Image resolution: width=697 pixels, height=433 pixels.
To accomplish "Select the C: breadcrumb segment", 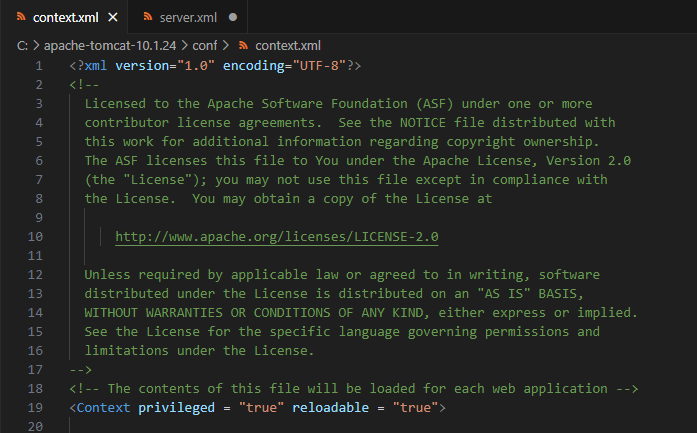I will click(22, 45).
